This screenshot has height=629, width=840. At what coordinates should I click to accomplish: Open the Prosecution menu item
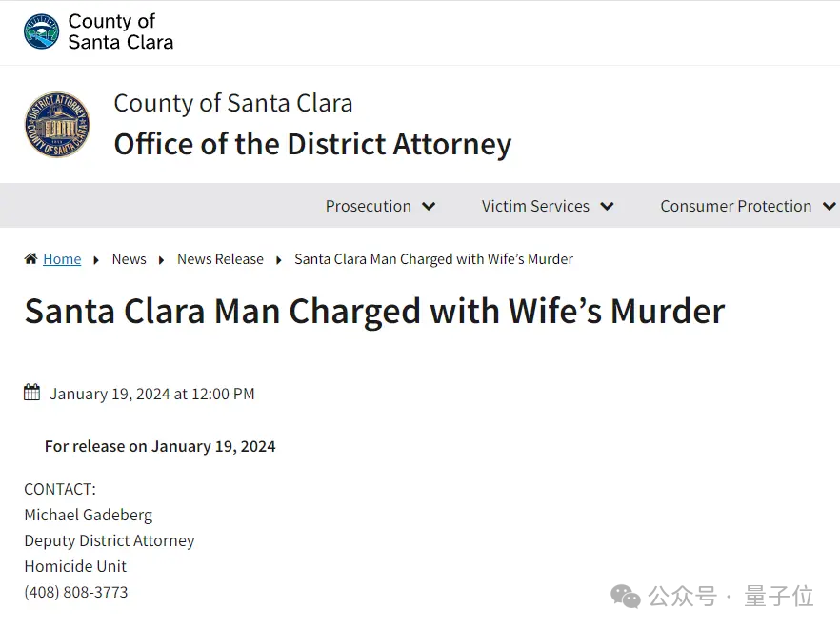[368, 206]
